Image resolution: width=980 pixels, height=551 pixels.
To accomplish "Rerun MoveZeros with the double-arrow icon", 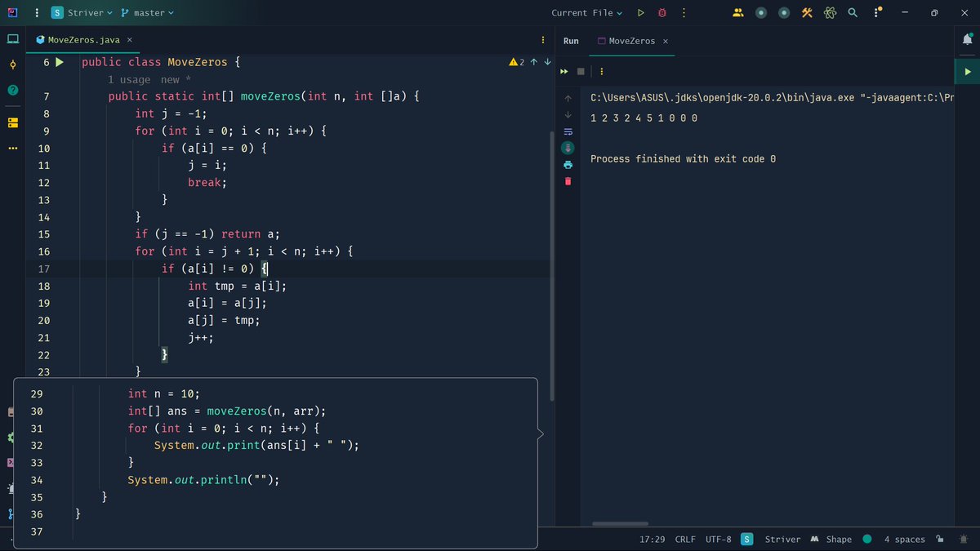I will pos(563,71).
